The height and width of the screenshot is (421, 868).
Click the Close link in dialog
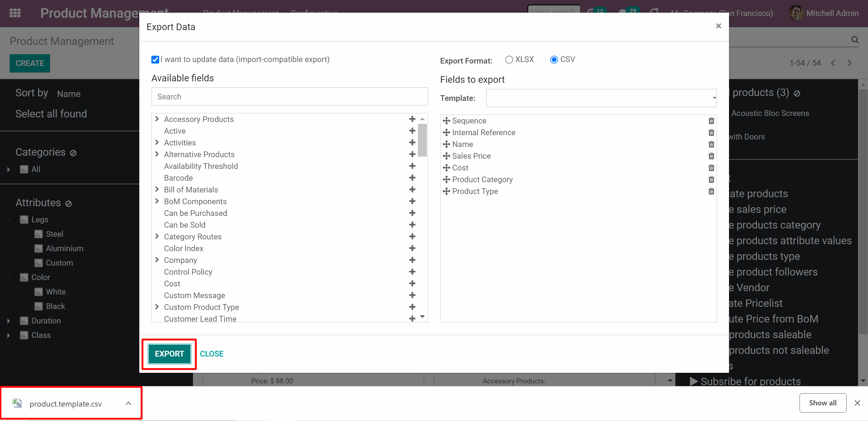pyautogui.click(x=212, y=354)
